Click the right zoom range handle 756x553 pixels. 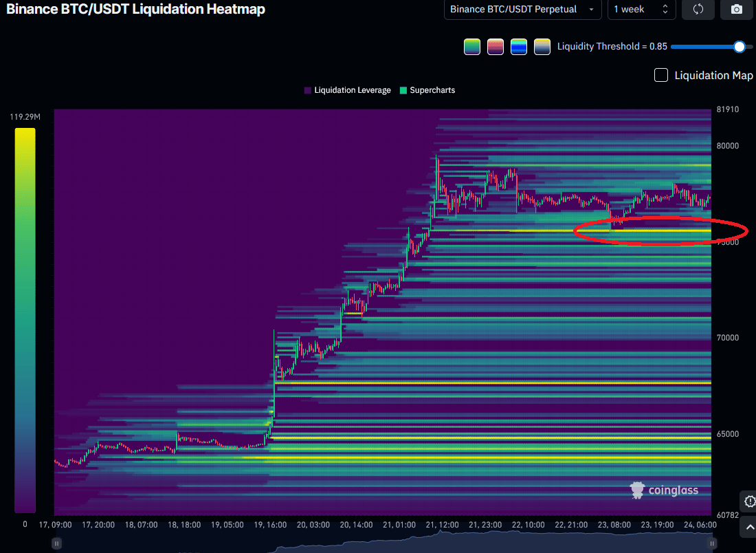pyautogui.click(x=712, y=544)
